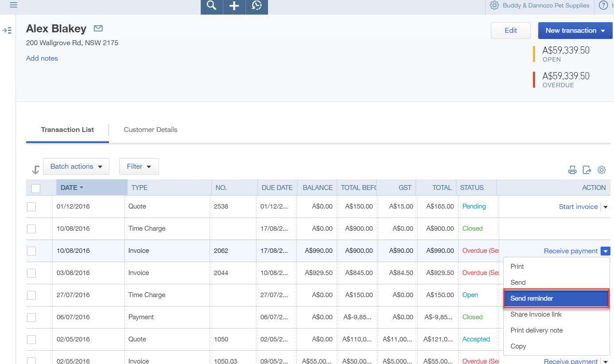Check the row checkbox for quote 2538

31,206
